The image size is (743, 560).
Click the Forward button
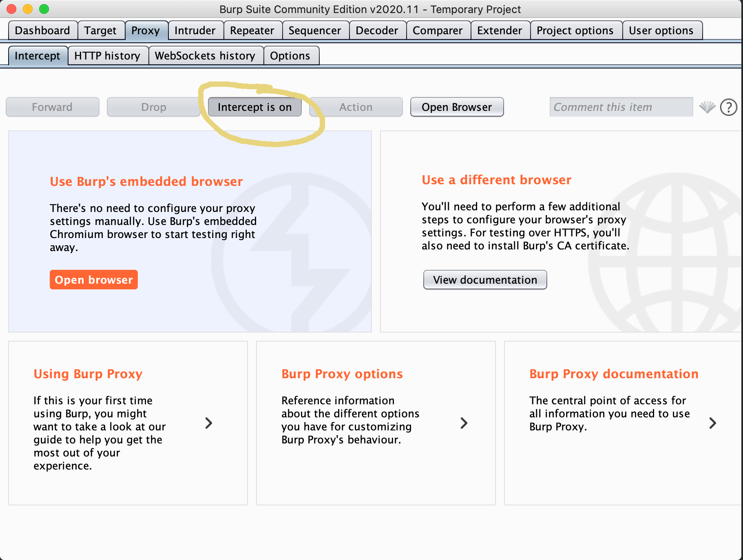click(52, 107)
